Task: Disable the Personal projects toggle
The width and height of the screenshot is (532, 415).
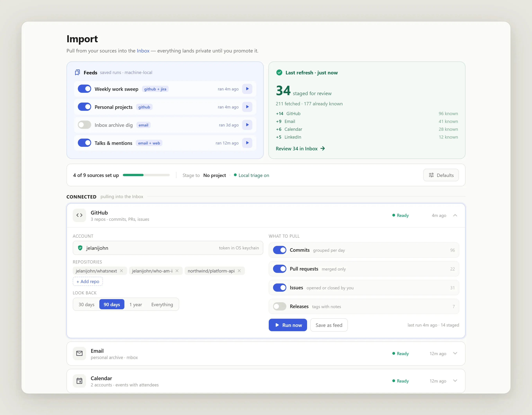Action: click(84, 107)
